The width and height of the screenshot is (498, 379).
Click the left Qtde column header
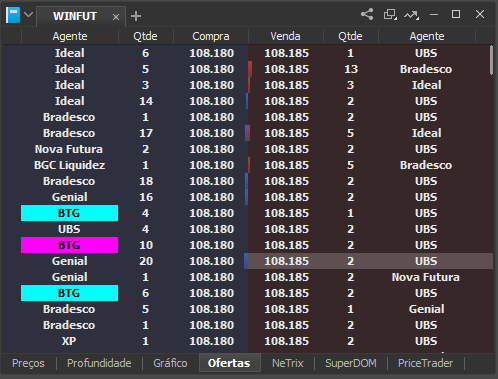[x=145, y=36]
